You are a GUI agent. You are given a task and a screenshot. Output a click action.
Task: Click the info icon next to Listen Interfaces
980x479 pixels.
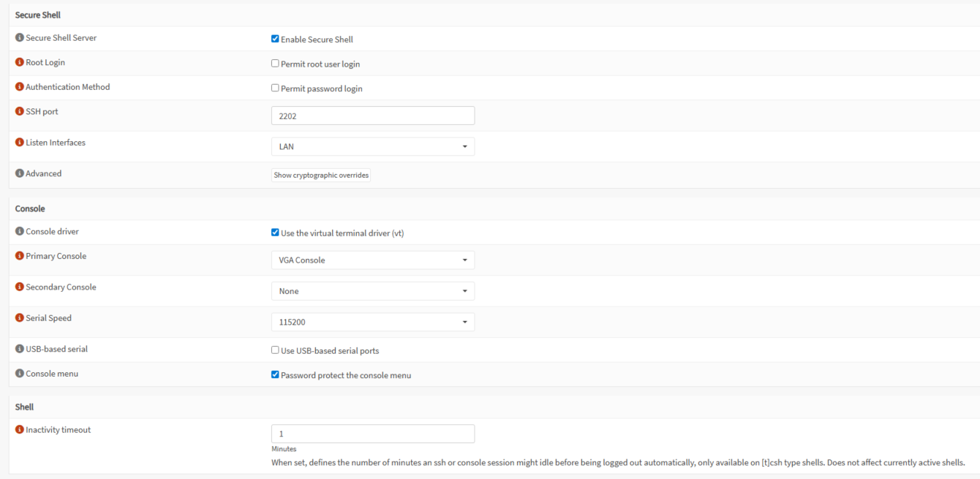coord(19,143)
